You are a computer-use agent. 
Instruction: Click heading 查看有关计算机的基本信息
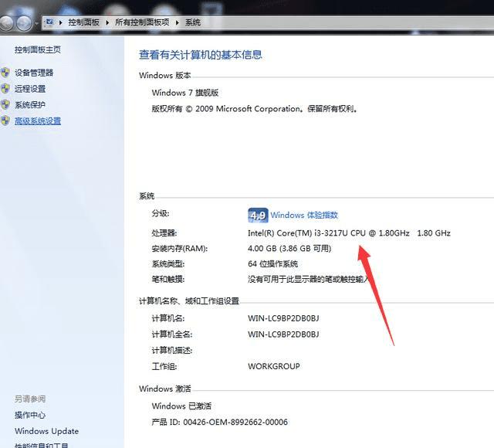(x=201, y=55)
